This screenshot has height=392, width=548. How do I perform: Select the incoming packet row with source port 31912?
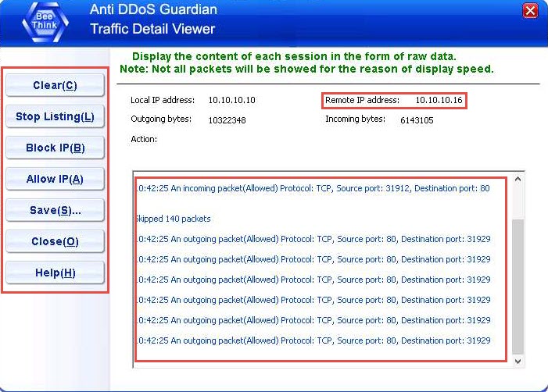(313, 188)
